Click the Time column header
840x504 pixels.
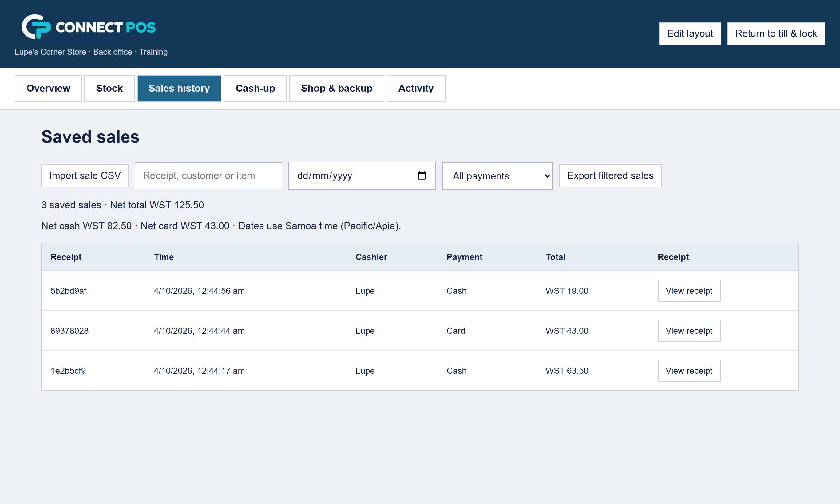(x=164, y=257)
